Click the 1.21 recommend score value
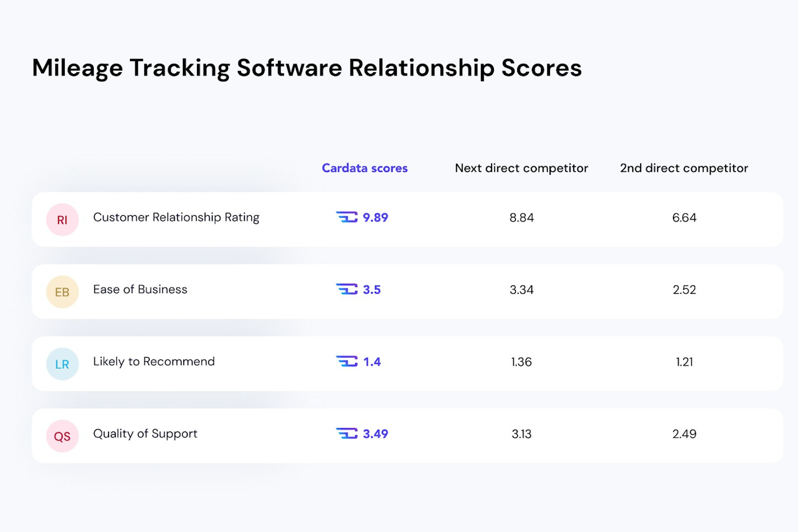 click(x=684, y=362)
